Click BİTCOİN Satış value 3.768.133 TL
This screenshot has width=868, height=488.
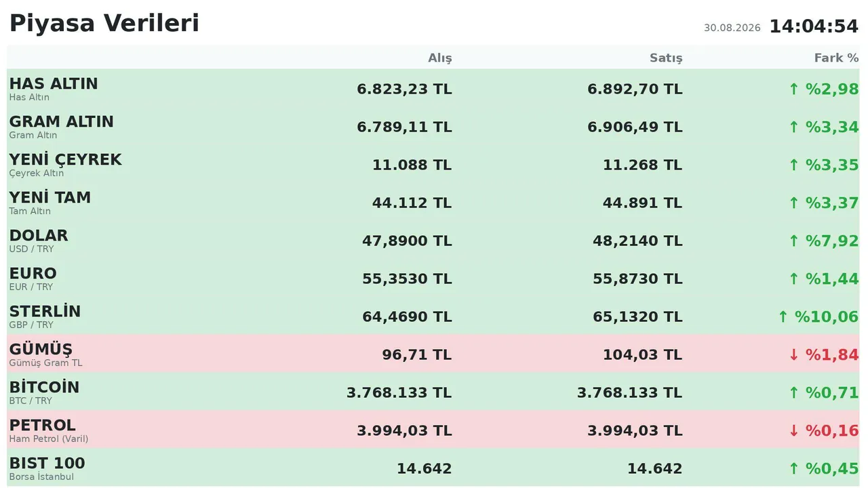click(630, 392)
